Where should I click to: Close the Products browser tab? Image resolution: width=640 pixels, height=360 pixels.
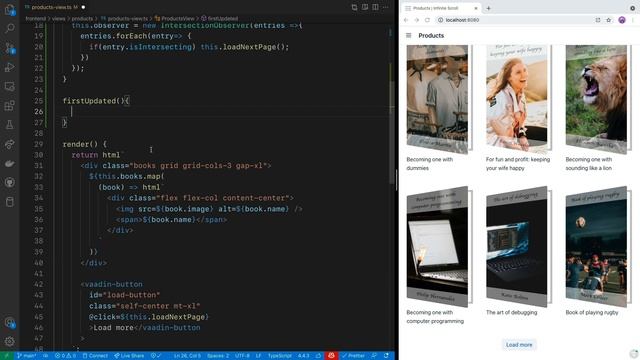(476, 8)
